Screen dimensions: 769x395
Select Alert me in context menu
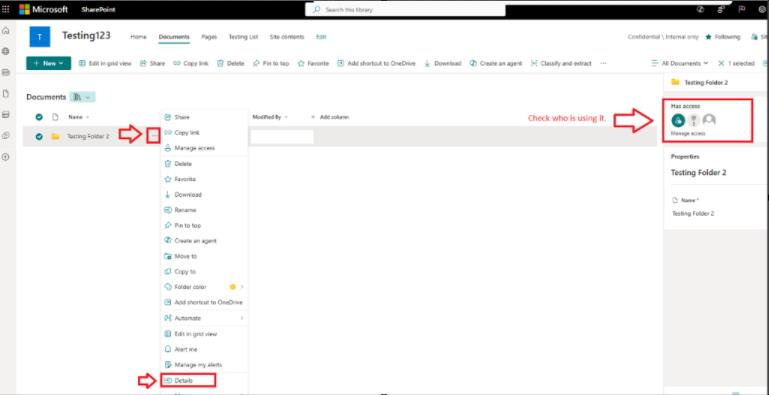tap(204, 349)
